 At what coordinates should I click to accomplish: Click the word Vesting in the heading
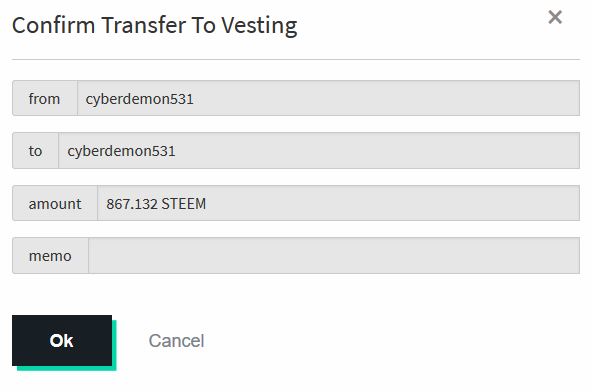tap(259, 26)
